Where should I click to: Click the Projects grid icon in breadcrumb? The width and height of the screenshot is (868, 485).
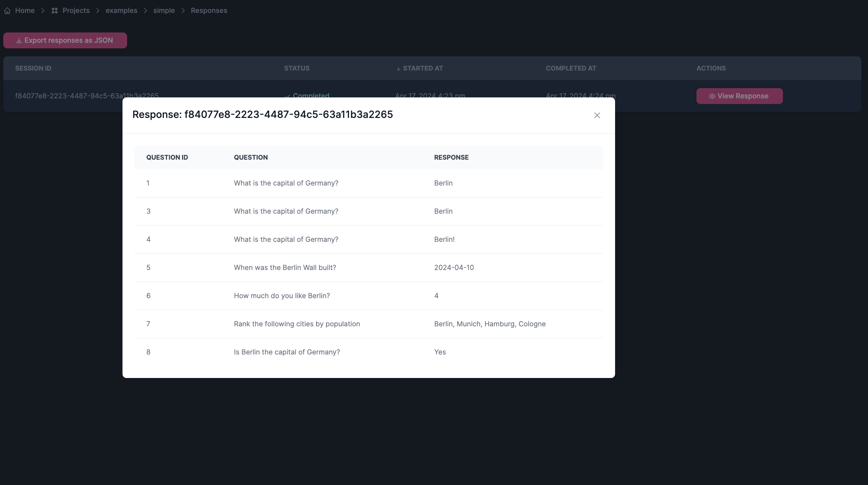tap(55, 11)
